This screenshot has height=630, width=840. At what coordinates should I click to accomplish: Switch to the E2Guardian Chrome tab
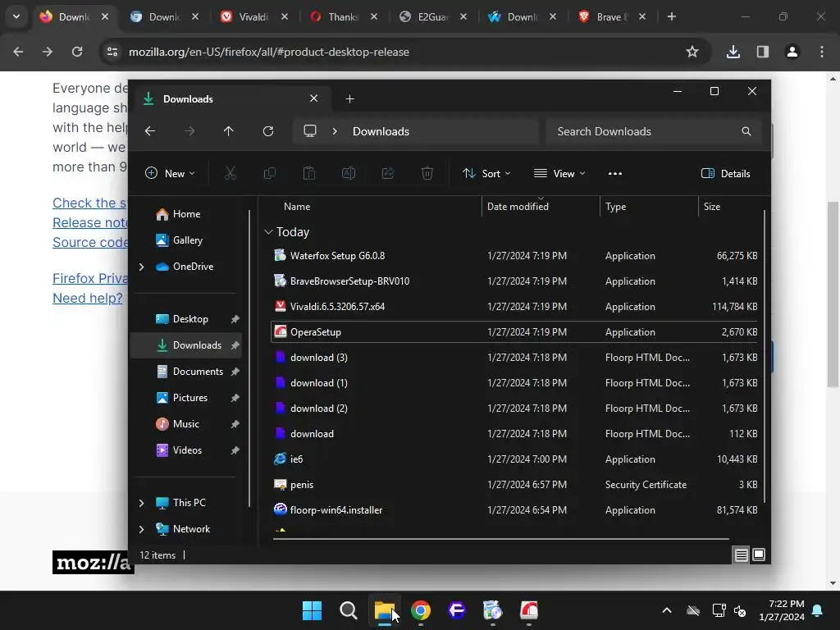[x=433, y=16]
